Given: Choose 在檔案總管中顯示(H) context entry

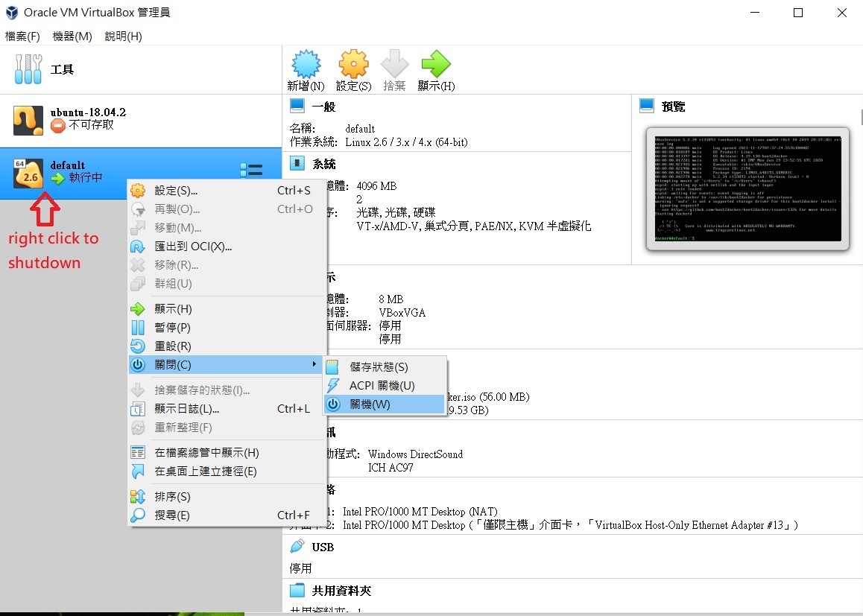Looking at the screenshot, I should (225, 452).
